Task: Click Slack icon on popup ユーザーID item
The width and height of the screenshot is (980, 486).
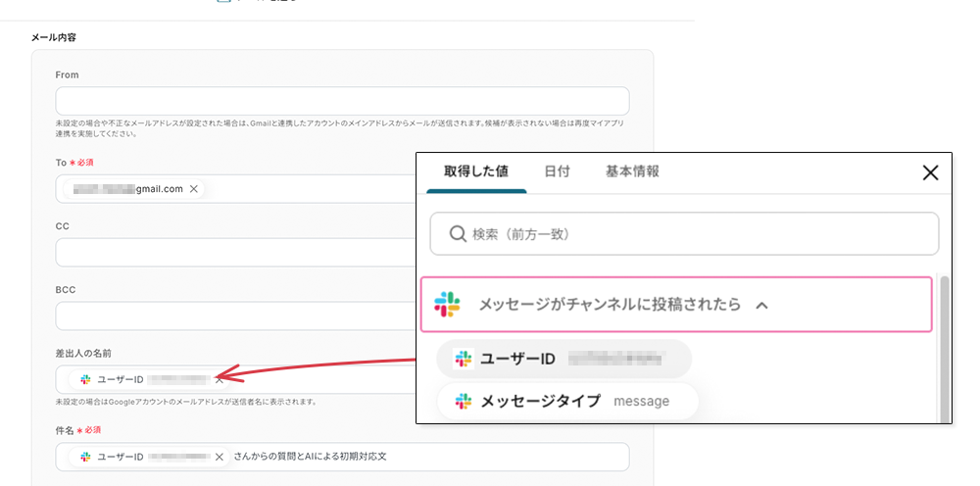Action: coord(464,360)
